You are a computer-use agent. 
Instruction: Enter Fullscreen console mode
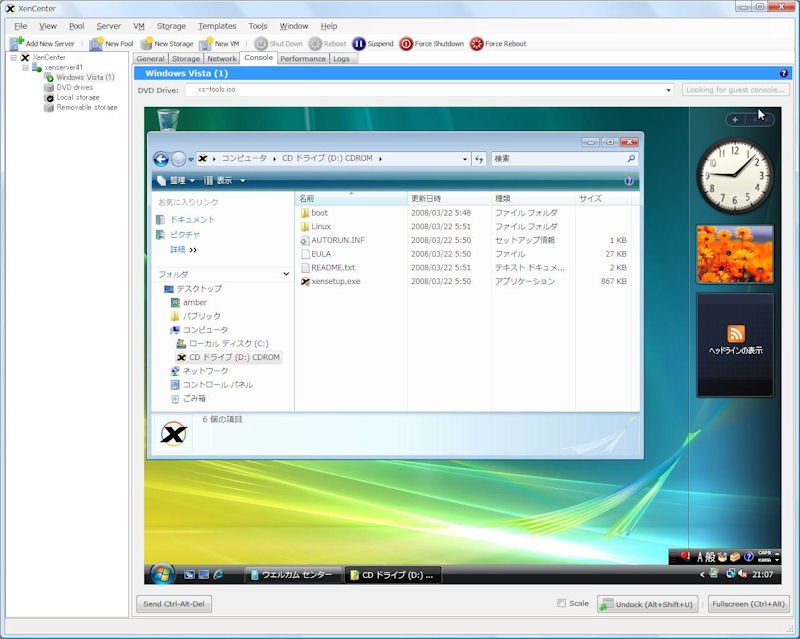coord(748,604)
